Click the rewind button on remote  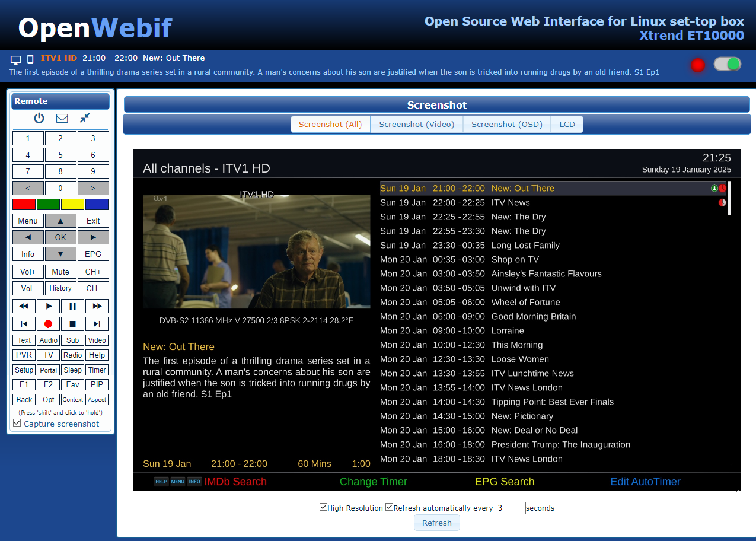point(24,306)
